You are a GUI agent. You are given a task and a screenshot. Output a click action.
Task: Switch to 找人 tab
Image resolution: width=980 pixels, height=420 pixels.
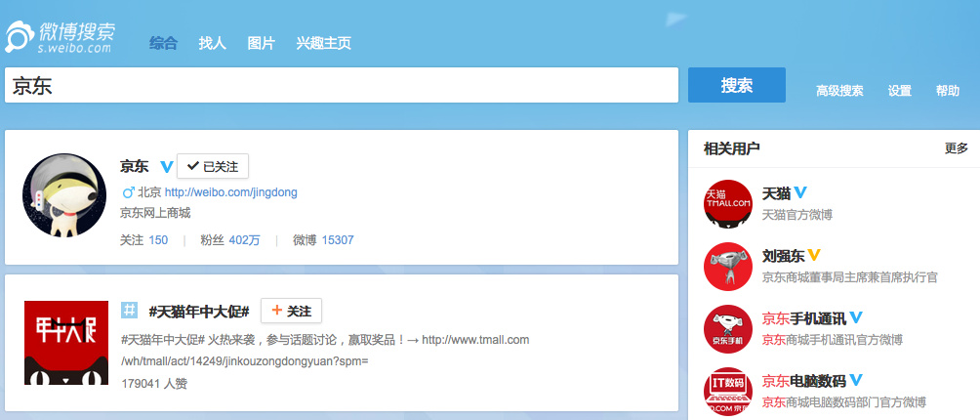click(x=212, y=43)
